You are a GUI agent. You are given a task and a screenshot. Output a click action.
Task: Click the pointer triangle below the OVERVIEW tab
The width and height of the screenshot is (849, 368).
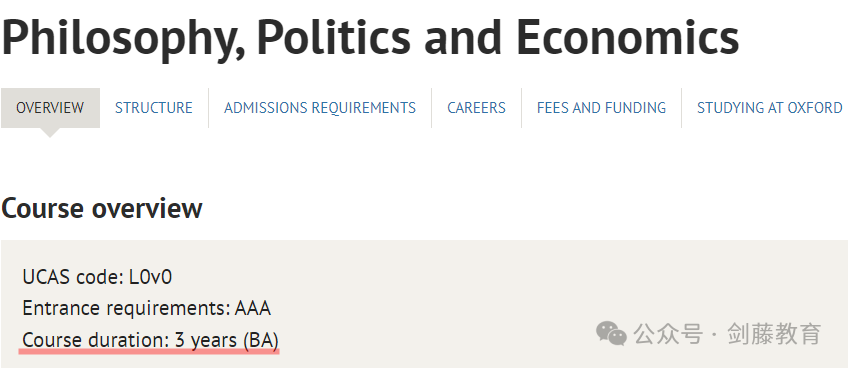(x=50, y=133)
